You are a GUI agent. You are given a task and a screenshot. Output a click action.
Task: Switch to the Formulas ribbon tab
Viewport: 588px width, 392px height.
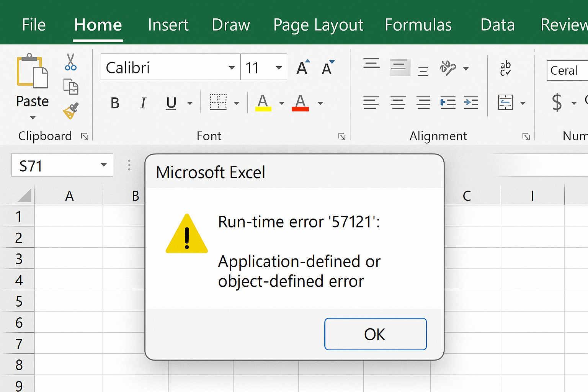pos(418,24)
